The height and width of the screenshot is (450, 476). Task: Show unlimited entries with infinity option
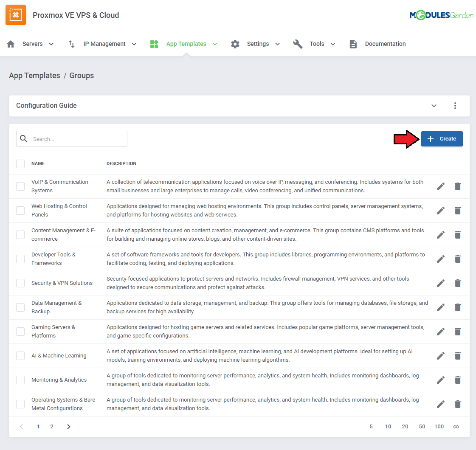pyautogui.click(x=456, y=427)
